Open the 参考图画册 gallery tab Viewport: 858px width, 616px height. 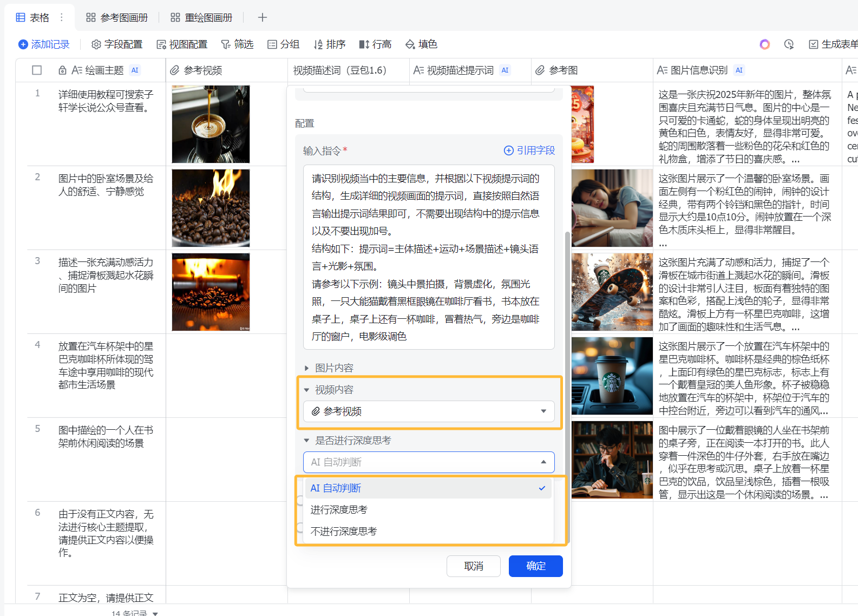click(117, 17)
